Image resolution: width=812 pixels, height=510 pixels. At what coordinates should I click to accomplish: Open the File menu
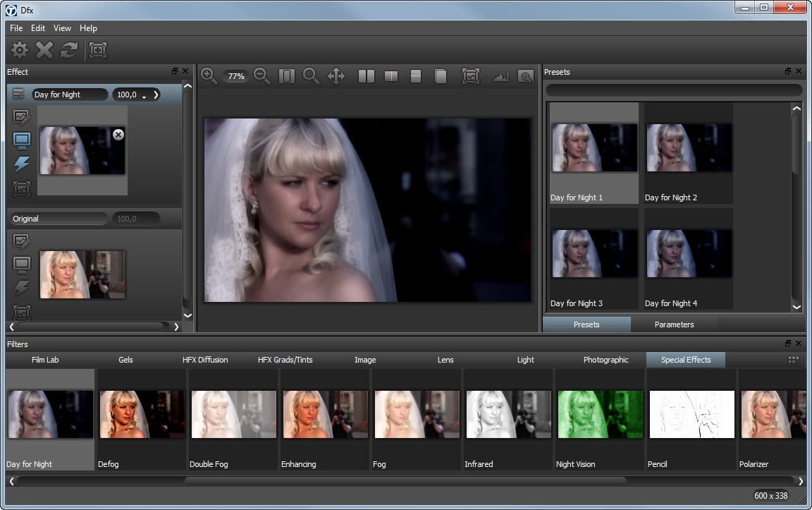click(16, 28)
